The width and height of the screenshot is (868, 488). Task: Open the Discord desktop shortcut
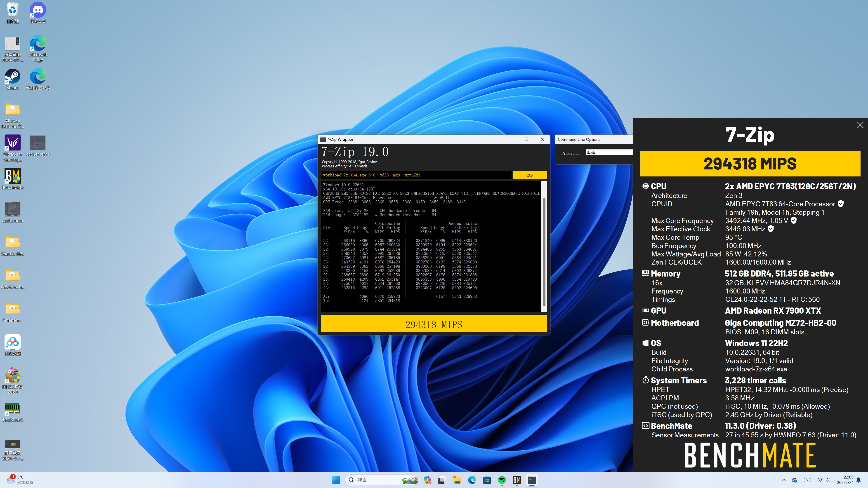click(38, 13)
